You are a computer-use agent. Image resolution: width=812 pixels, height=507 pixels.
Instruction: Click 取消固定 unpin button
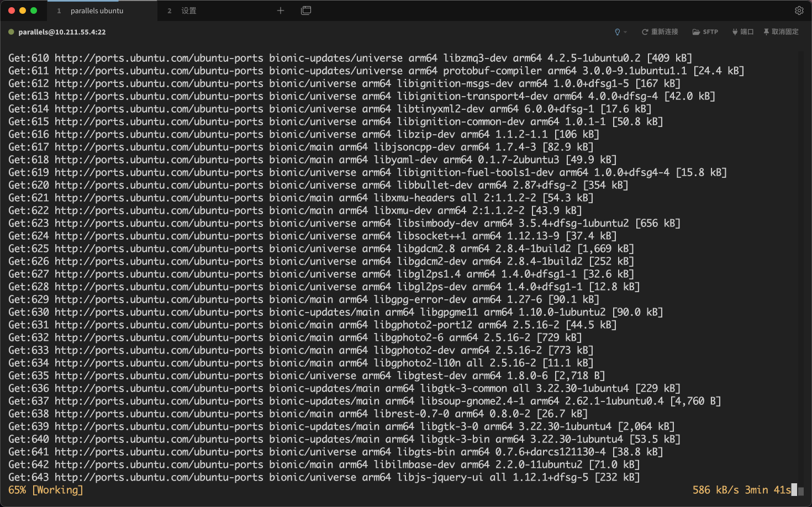[781, 32]
